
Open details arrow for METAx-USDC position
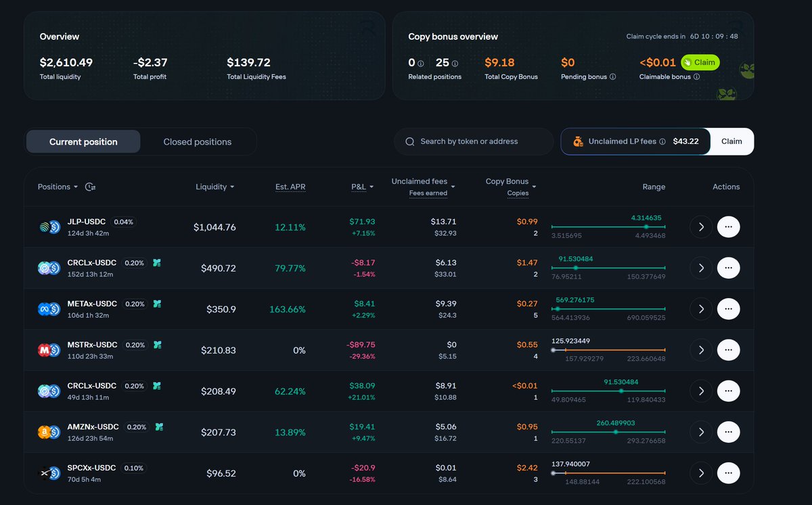click(x=701, y=309)
